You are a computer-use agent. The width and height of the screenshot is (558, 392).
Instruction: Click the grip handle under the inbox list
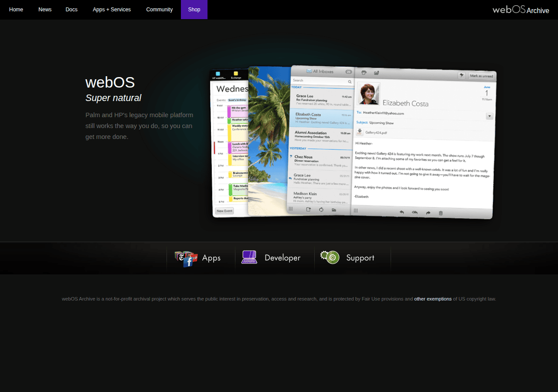[291, 209]
